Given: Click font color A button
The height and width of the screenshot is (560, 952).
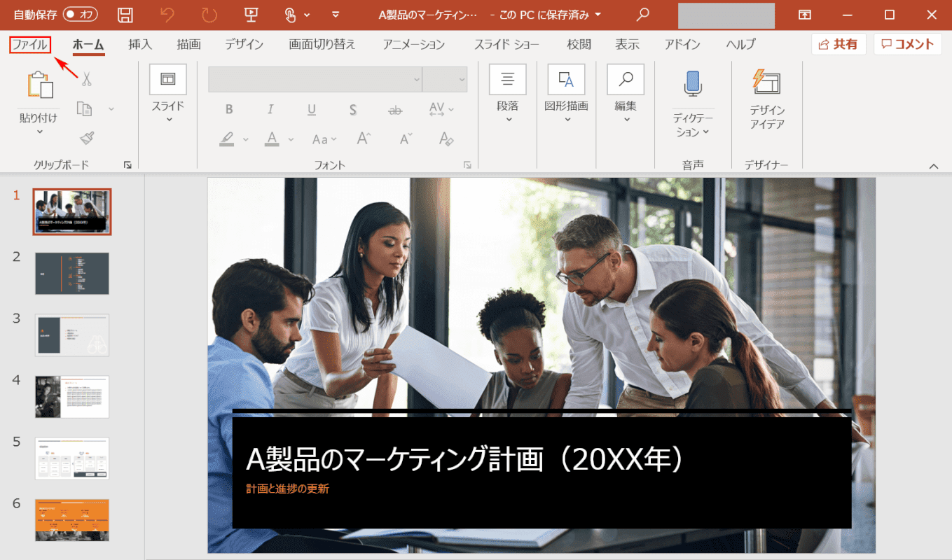Looking at the screenshot, I should [273, 139].
